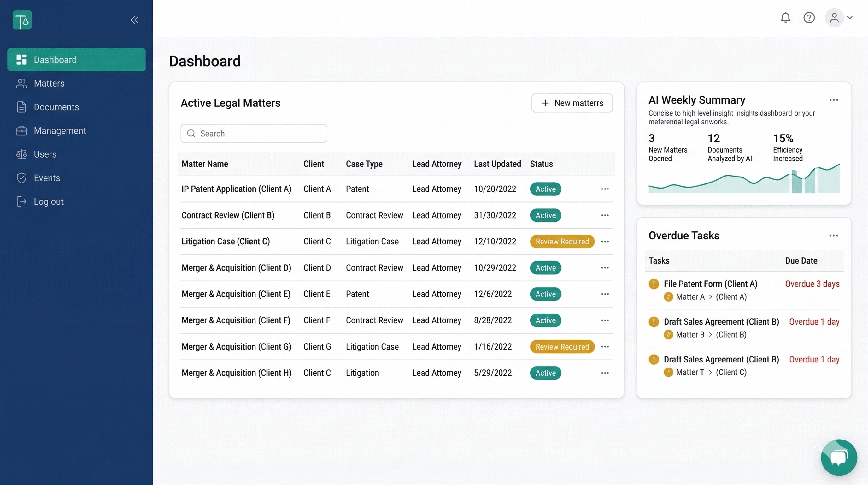Open the Matters section from sidebar

coord(49,83)
